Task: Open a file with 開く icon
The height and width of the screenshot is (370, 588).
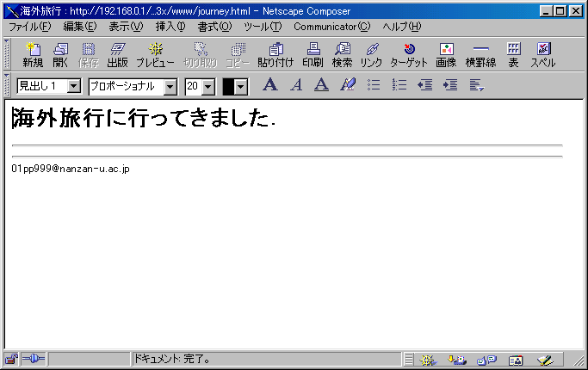Action: [x=60, y=55]
